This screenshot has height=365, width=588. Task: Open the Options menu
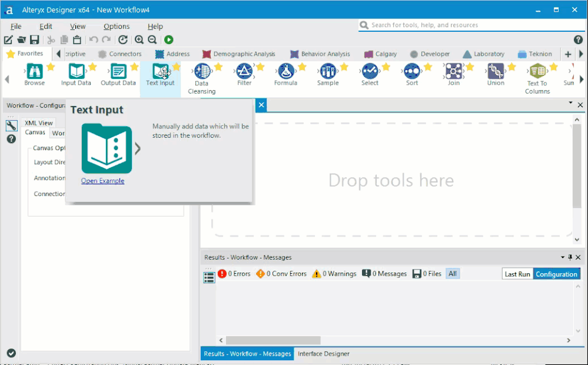[117, 26]
